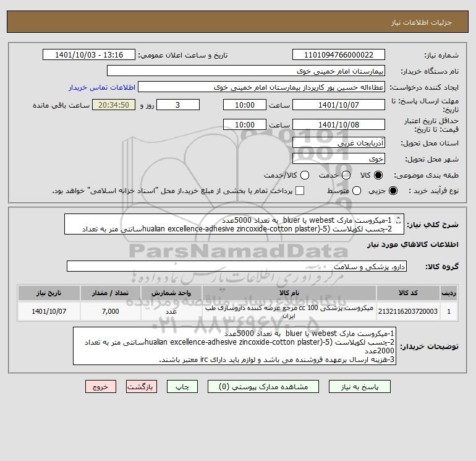Image resolution: width=476 pixels, height=461 pixels.
Task: Click the نام کالا column header
Action: 289,293
